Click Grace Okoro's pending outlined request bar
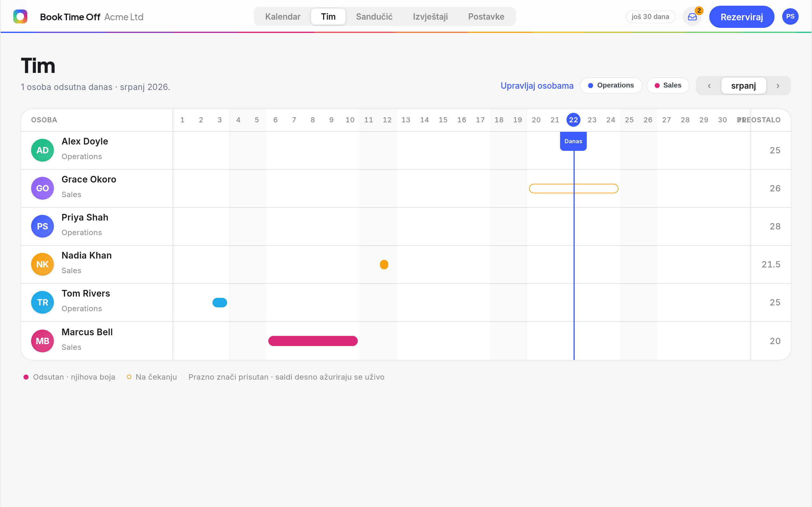812x507 pixels. tap(573, 189)
